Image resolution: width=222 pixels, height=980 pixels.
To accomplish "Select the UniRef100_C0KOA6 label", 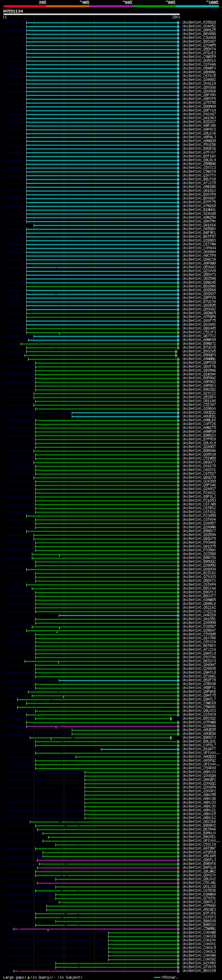I will point(199,955).
